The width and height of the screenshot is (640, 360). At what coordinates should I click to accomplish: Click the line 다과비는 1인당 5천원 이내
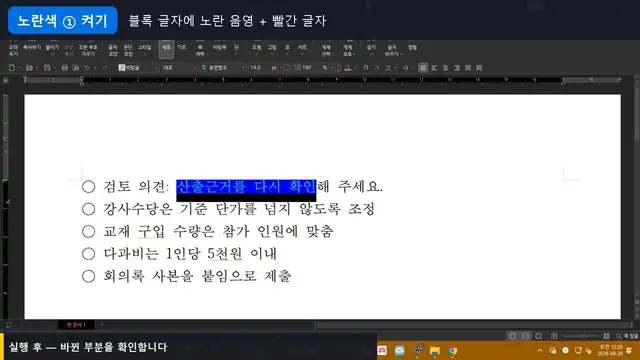point(190,253)
